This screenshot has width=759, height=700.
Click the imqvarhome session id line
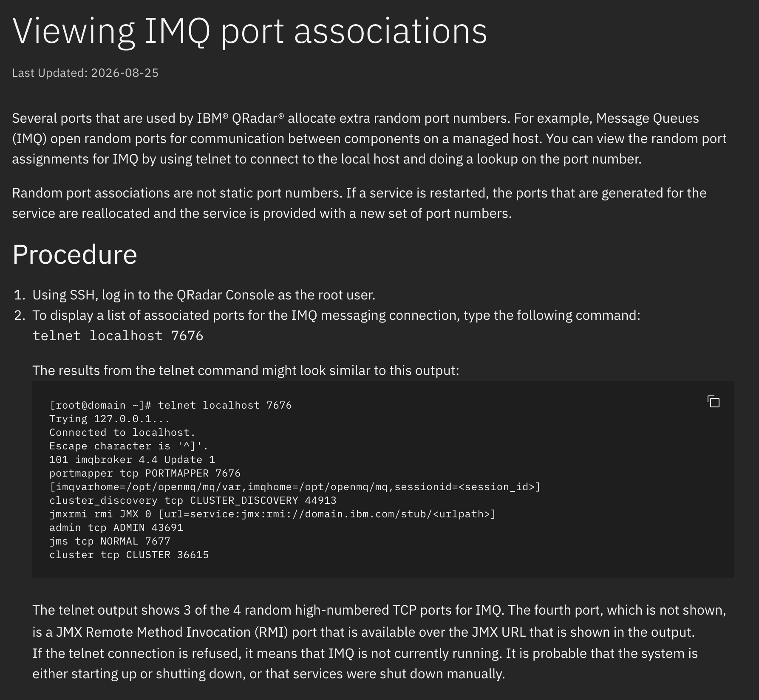(x=295, y=487)
